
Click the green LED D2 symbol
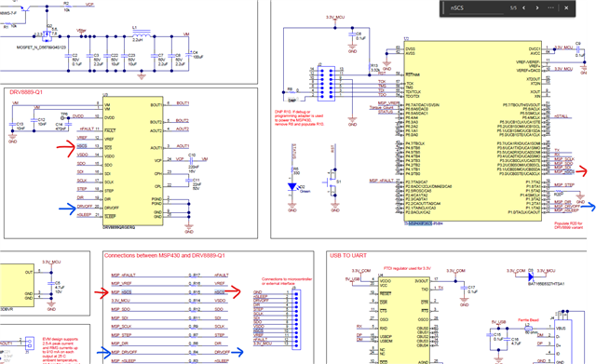tap(291, 186)
